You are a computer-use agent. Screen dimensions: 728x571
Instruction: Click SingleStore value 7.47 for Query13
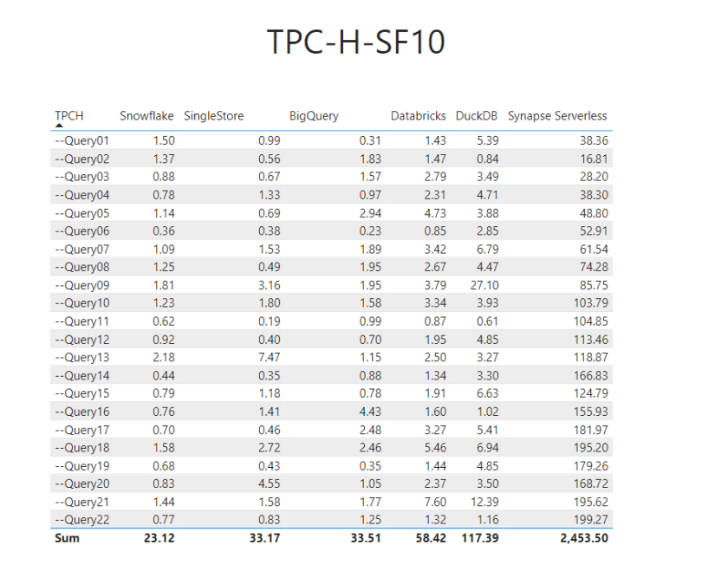(268, 357)
